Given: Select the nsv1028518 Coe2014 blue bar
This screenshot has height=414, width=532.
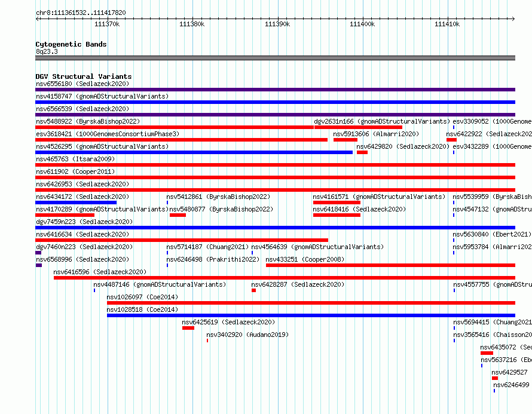Looking at the screenshot, I should (x=311, y=315).
